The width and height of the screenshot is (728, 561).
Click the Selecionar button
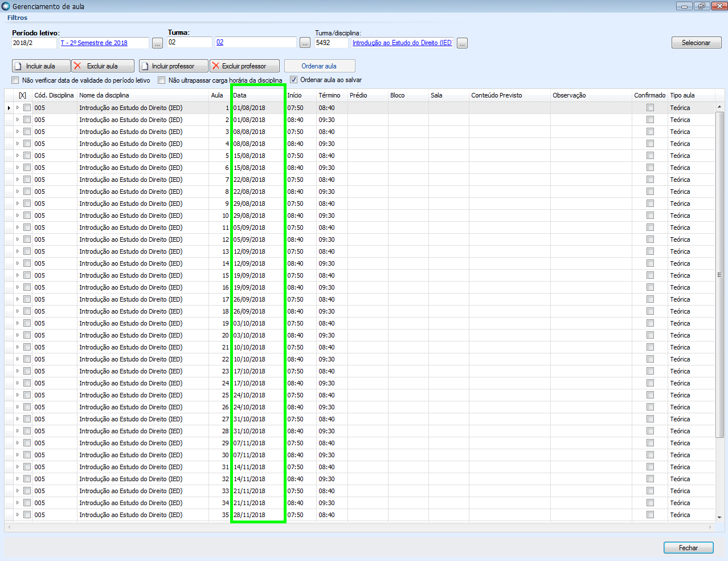tap(696, 43)
